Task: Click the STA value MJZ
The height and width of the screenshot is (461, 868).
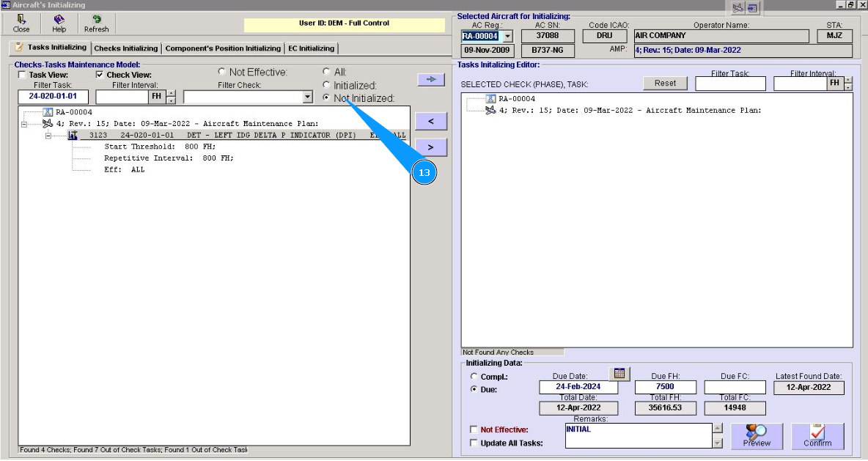Action: click(x=834, y=36)
